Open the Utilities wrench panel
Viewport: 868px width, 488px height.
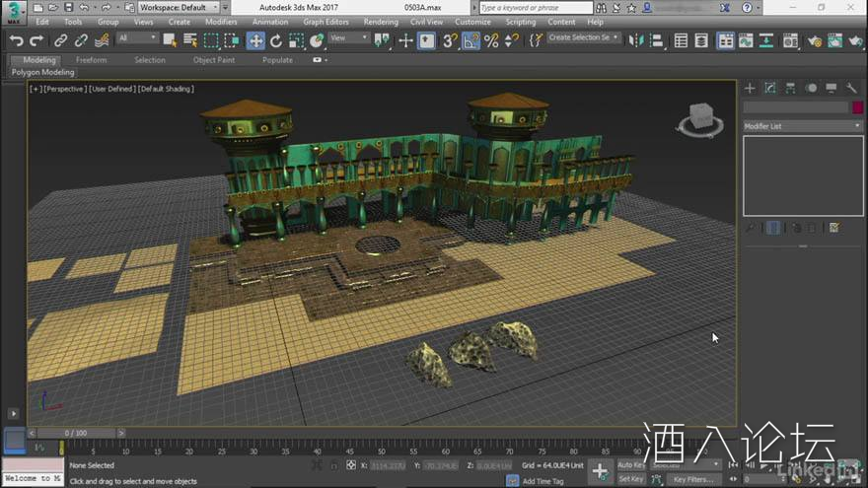click(x=851, y=88)
